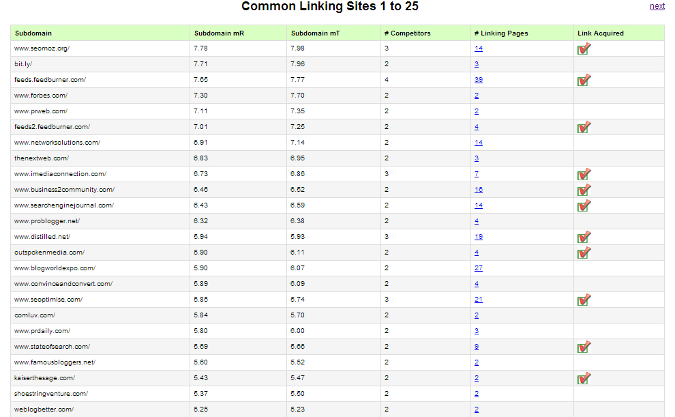Go to the next page of linking sites
The height and width of the screenshot is (417, 675).
pos(657,6)
